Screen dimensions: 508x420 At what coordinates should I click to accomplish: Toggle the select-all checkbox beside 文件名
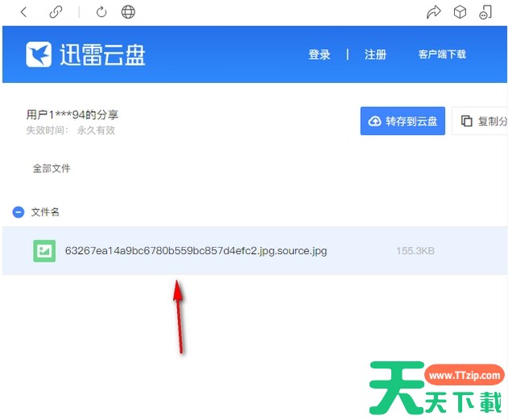click(x=19, y=212)
